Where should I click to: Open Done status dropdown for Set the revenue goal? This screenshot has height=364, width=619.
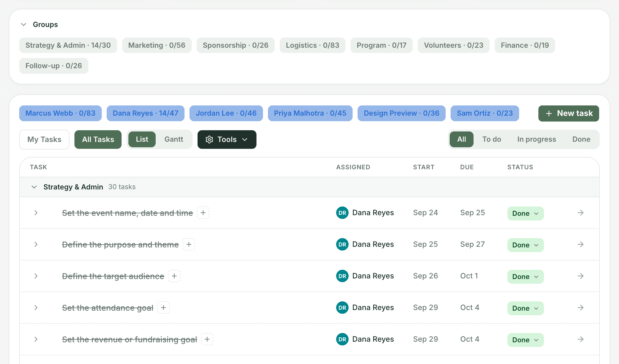[525, 340]
